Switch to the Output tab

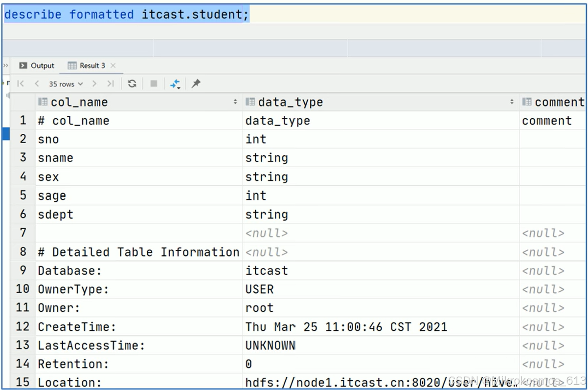point(37,65)
